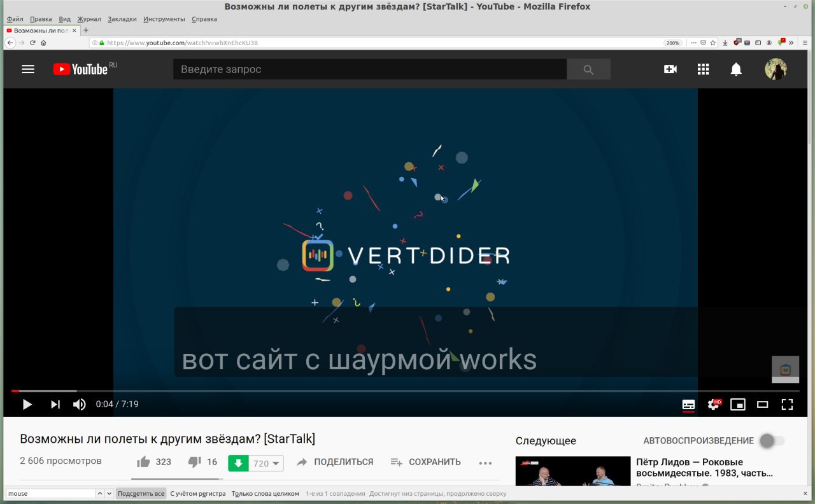Open the uBlock Origin extension icon
The height and width of the screenshot is (504, 815).
(737, 43)
